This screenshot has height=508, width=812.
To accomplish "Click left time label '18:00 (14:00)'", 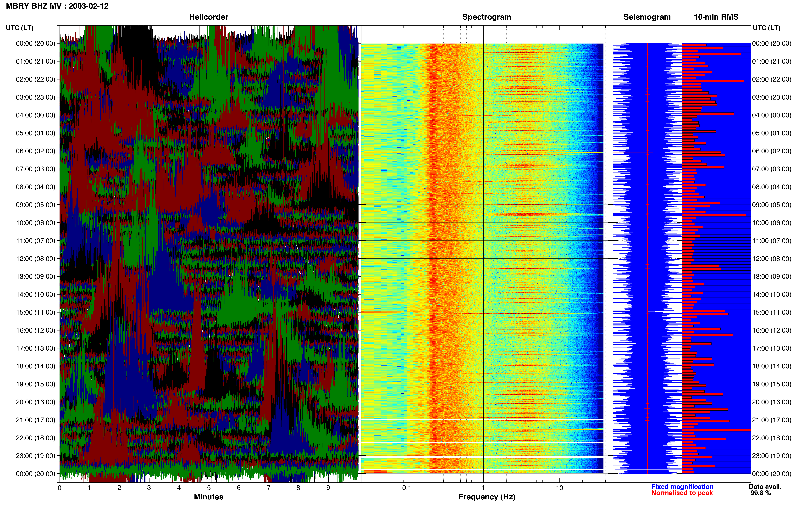I will click(35, 366).
